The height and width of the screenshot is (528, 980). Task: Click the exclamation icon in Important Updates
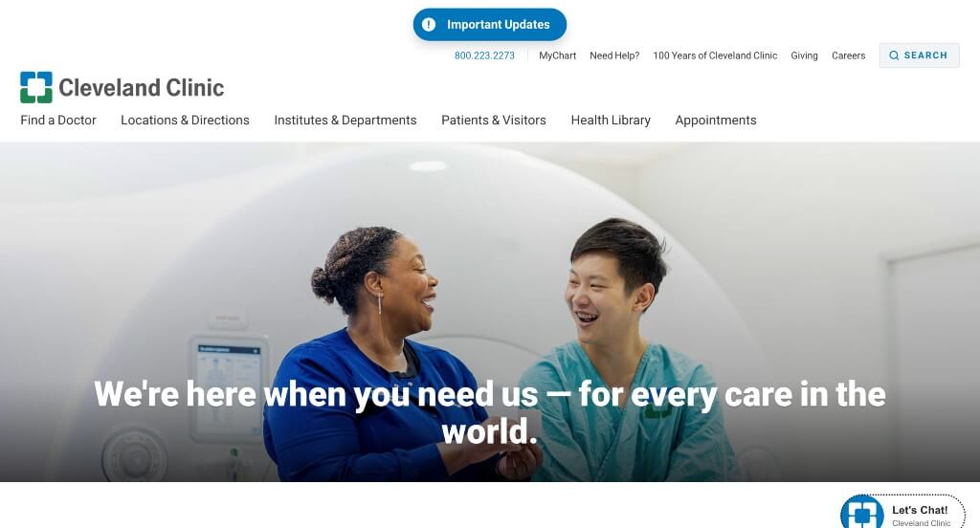429,24
